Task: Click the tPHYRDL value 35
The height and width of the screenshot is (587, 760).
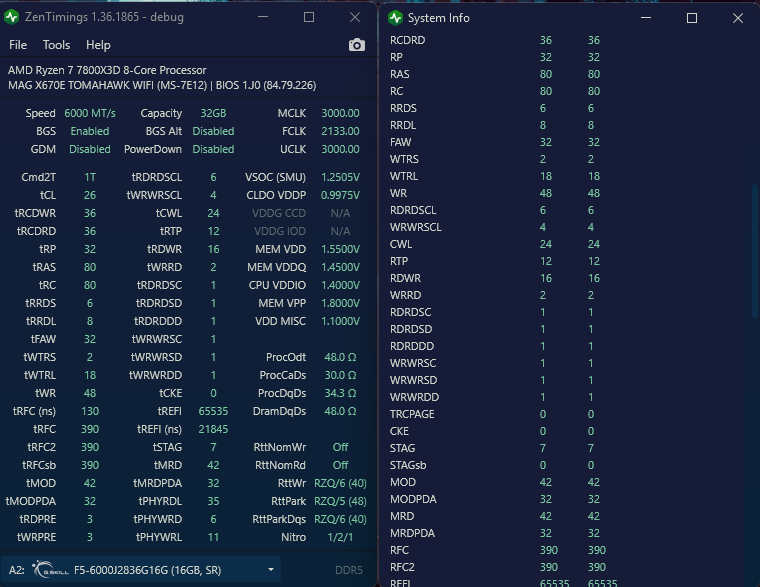Action: 213,501
